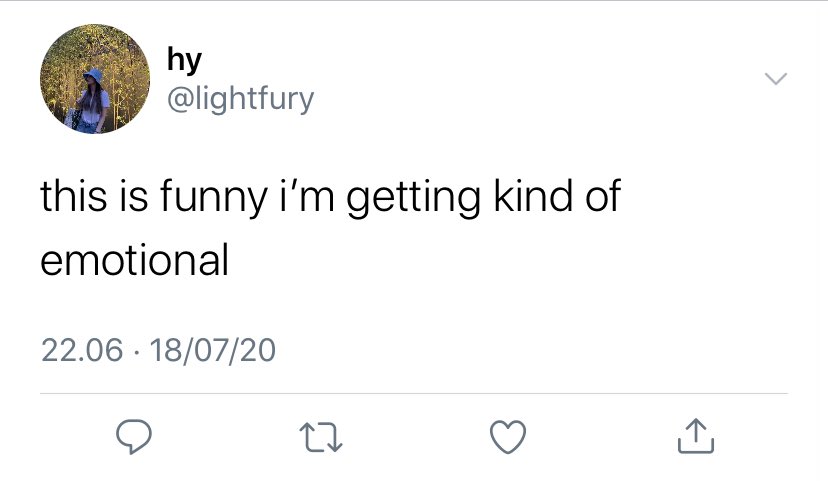Image resolution: width=828 pixels, height=481 pixels.
Task: Click the dot separator between time and date
Action: point(136,352)
